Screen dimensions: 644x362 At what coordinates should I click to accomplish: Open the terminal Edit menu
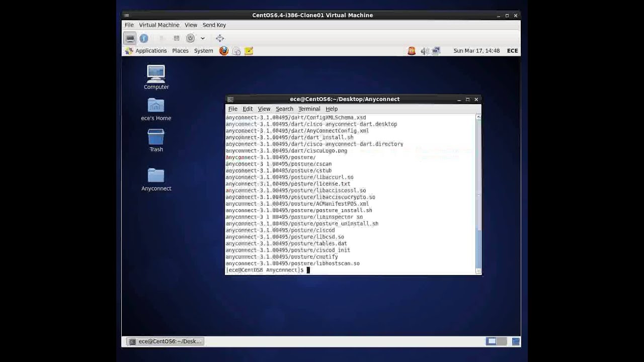[x=248, y=109]
